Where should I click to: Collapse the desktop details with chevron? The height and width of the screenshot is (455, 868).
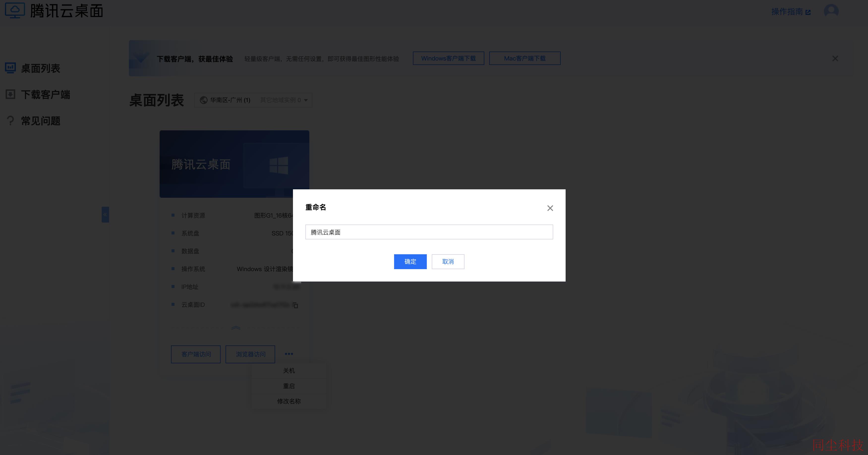pos(235,328)
